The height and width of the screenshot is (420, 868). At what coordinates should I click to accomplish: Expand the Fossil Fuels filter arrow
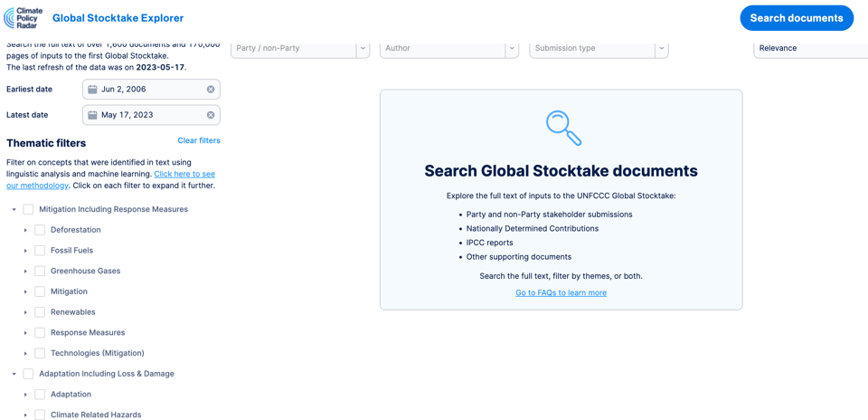25,251
